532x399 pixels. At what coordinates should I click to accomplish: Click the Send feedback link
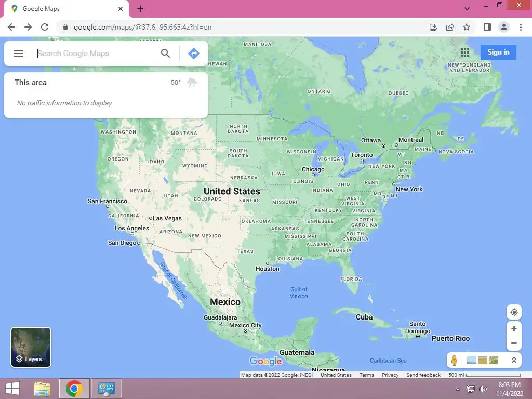pyautogui.click(x=423, y=375)
